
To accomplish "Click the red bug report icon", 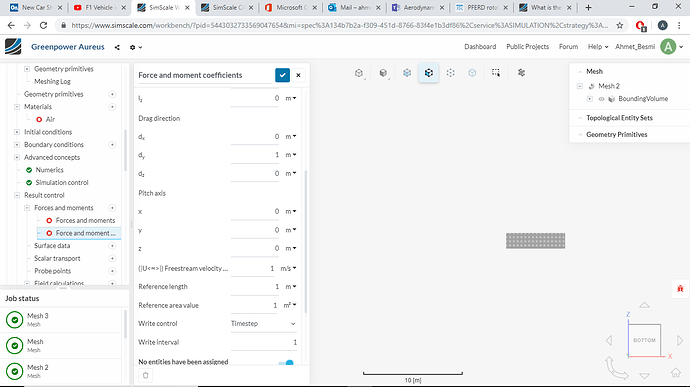I will (x=680, y=289).
